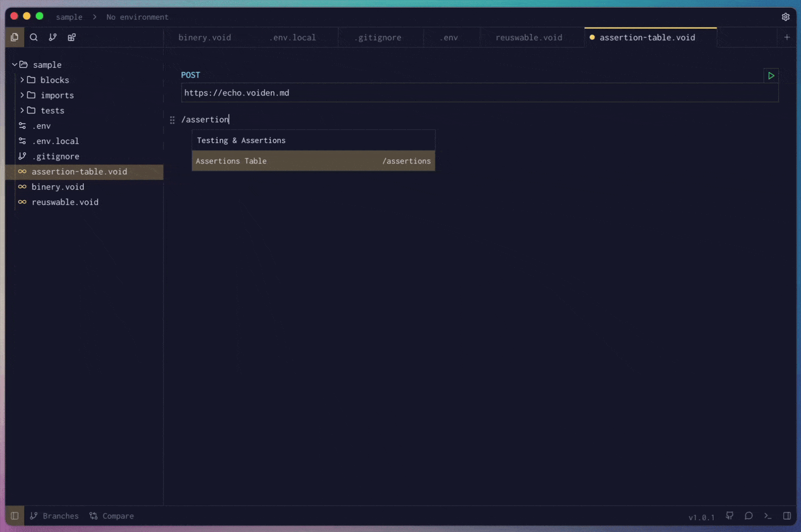Select the file explorer icon

pos(15,37)
